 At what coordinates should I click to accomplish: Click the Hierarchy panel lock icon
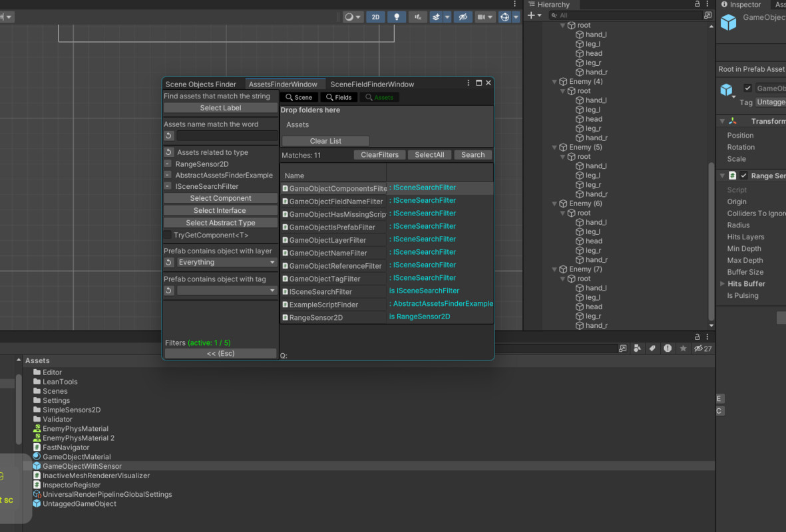(697, 5)
